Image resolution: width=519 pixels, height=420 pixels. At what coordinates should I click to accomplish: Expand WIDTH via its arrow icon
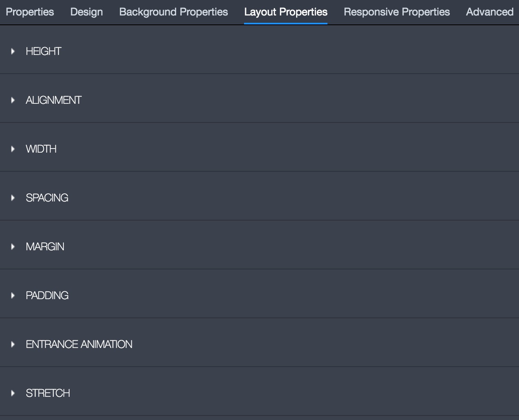pyautogui.click(x=13, y=149)
